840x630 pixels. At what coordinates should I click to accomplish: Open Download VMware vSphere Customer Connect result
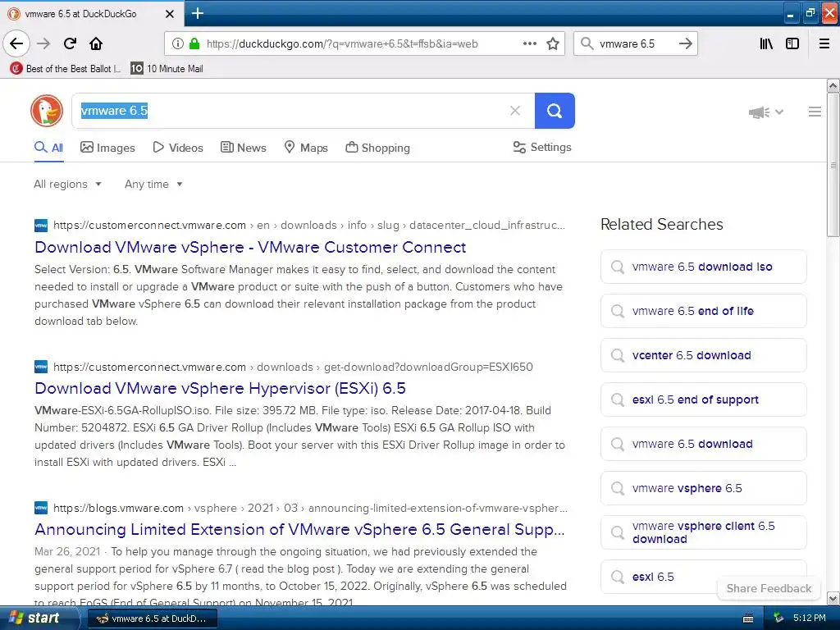pos(250,248)
